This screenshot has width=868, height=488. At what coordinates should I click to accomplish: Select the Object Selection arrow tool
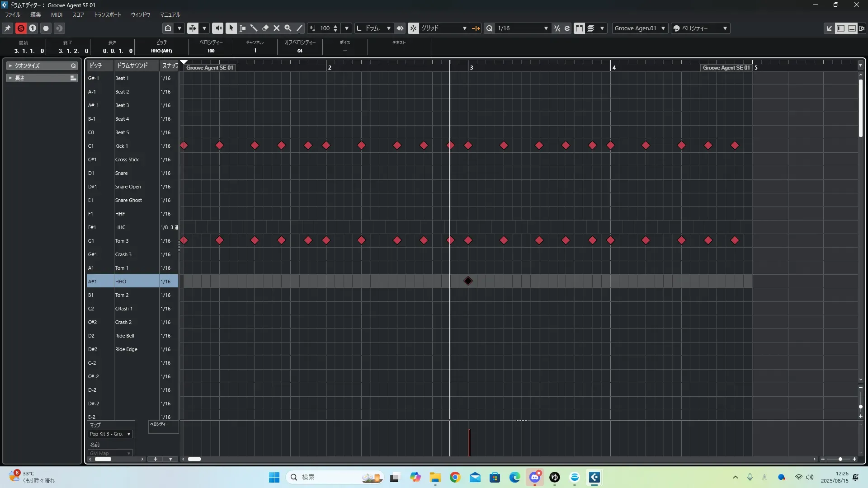click(231, 28)
